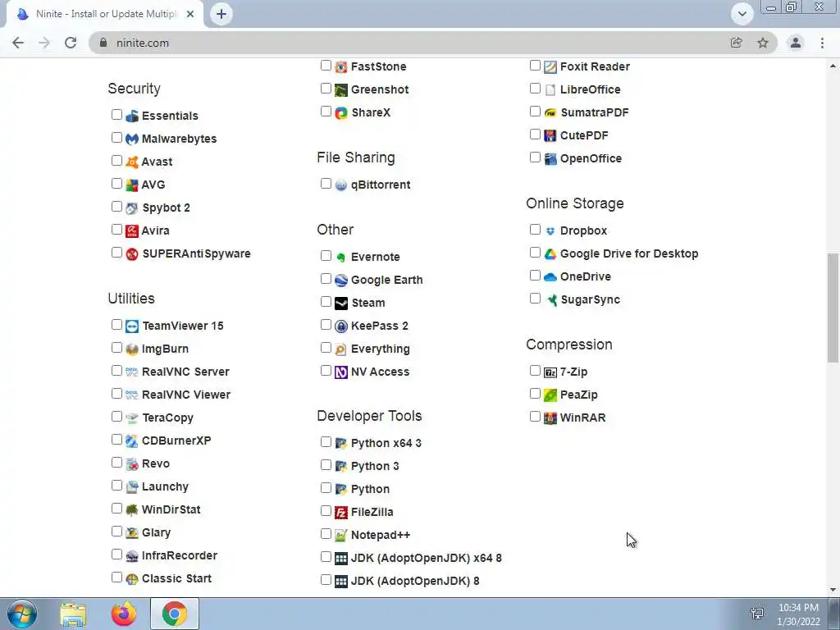Click the PeaZip icon
The height and width of the screenshot is (630, 840).
550,395
